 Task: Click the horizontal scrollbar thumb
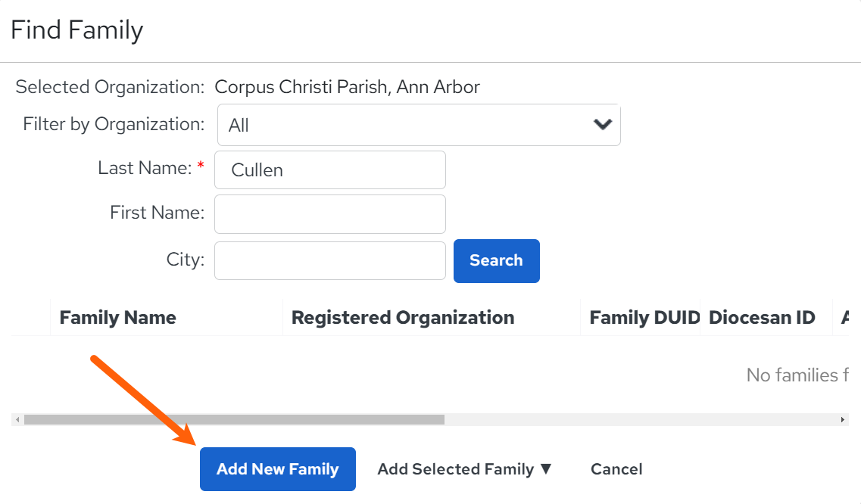pyautogui.click(x=235, y=420)
